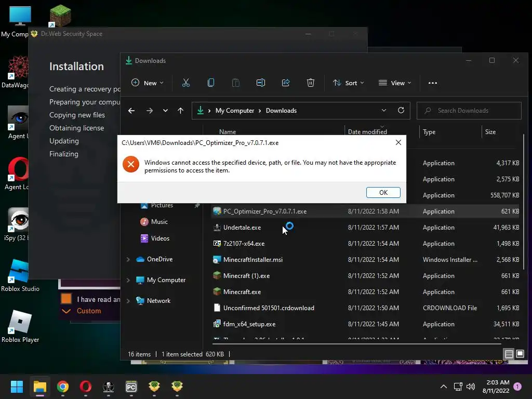This screenshot has height=399, width=532.
Task: Expand the address bar history dropdown
Action: (x=384, y=111)
